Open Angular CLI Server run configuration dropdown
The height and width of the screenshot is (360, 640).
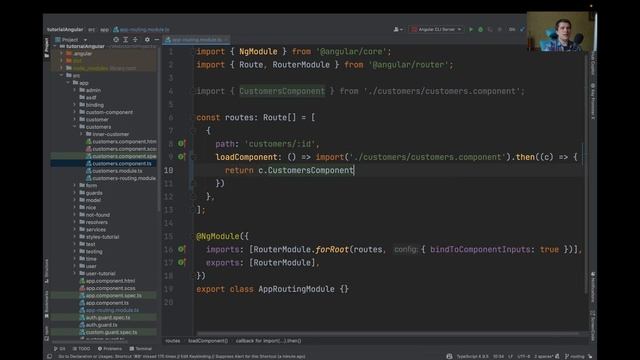[436, 29]
